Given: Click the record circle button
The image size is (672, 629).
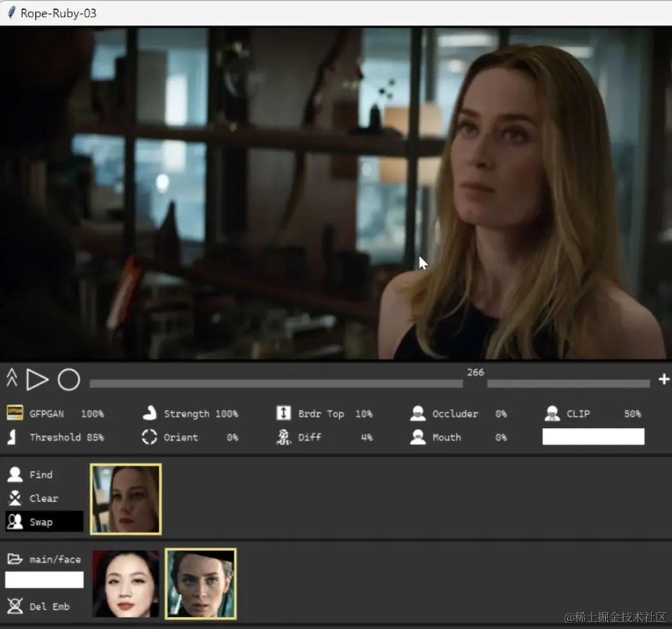Looking at the screenshot, I should tap(69, 380).
